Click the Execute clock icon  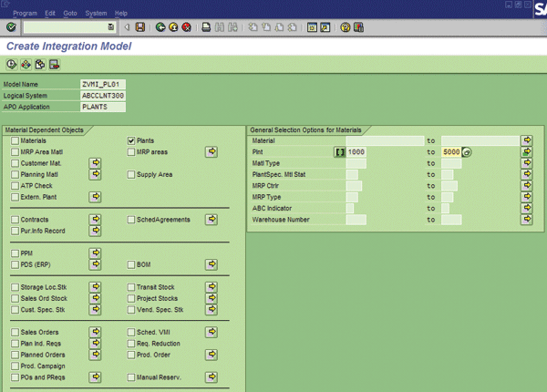(x=11, y=64)
